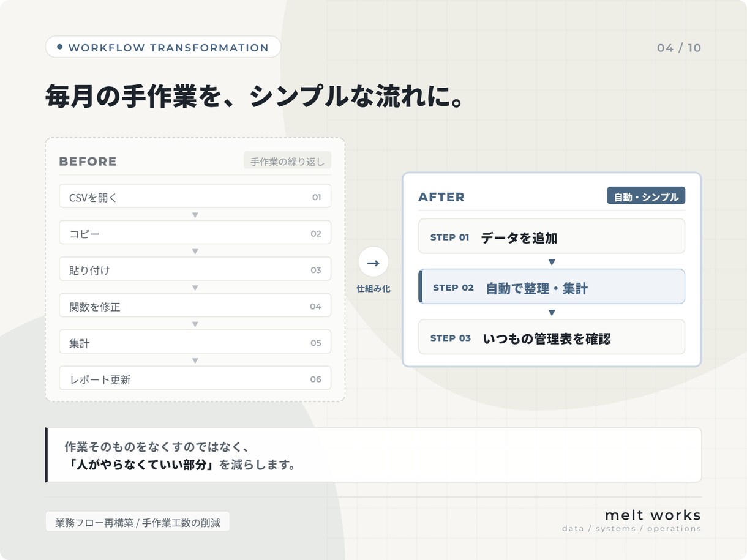Click the melt works logo text
Screen dimensions: 747x560
pos(653,515)
